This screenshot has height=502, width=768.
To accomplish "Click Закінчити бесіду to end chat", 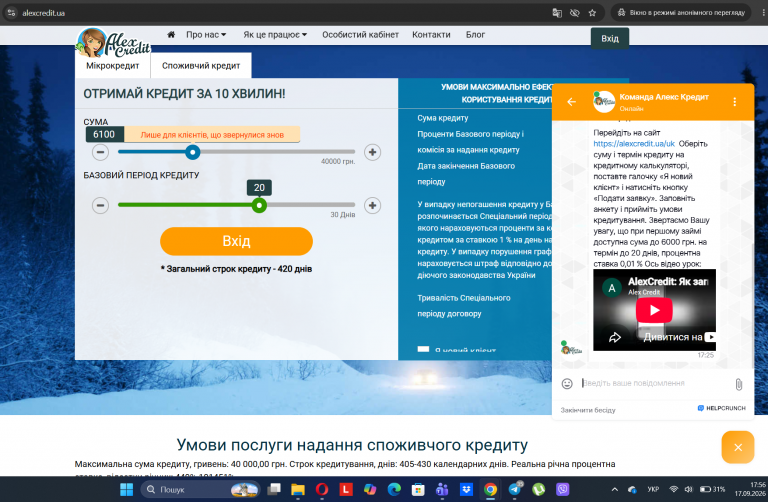I will 588,410.
